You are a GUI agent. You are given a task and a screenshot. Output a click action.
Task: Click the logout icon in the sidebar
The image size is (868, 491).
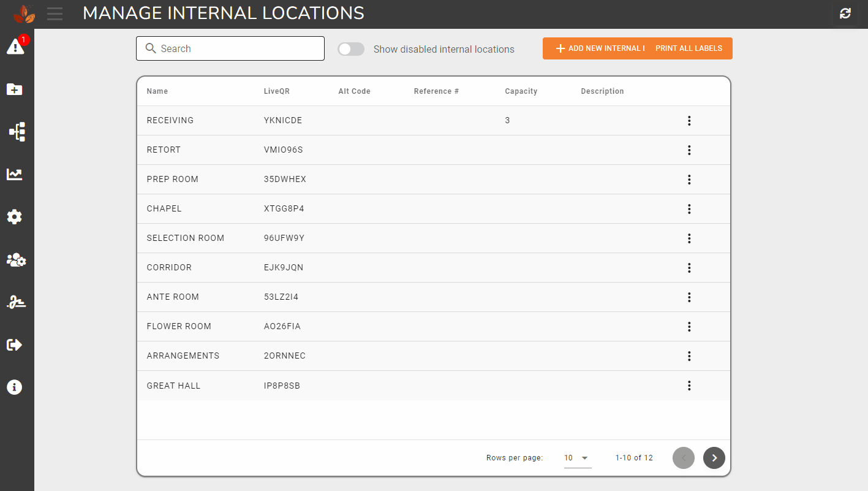pos(14,344)
